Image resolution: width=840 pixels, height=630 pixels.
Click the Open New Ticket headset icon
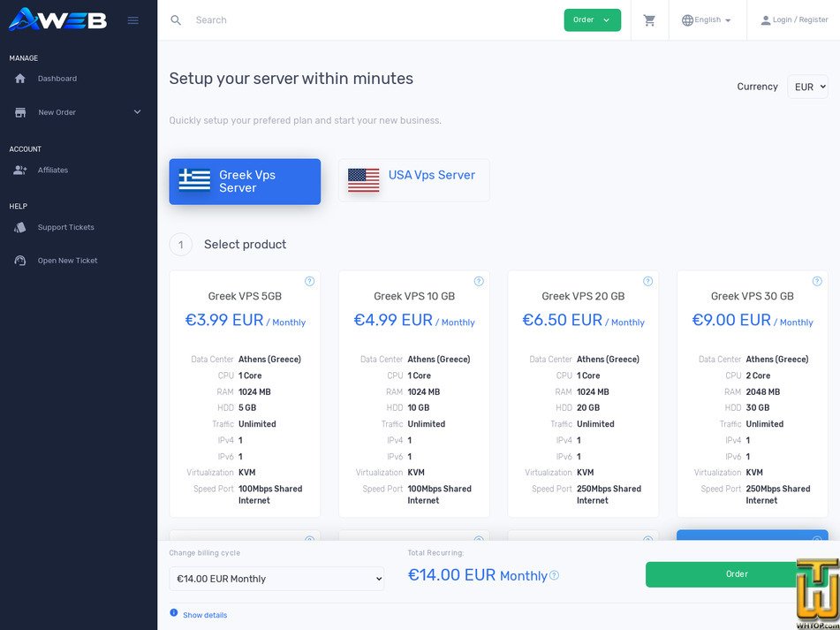20,261
